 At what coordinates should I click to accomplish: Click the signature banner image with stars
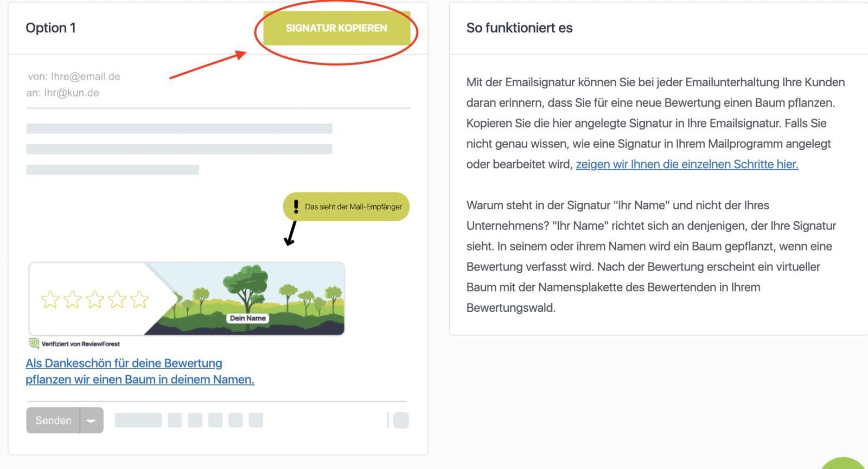pos(187,299)
